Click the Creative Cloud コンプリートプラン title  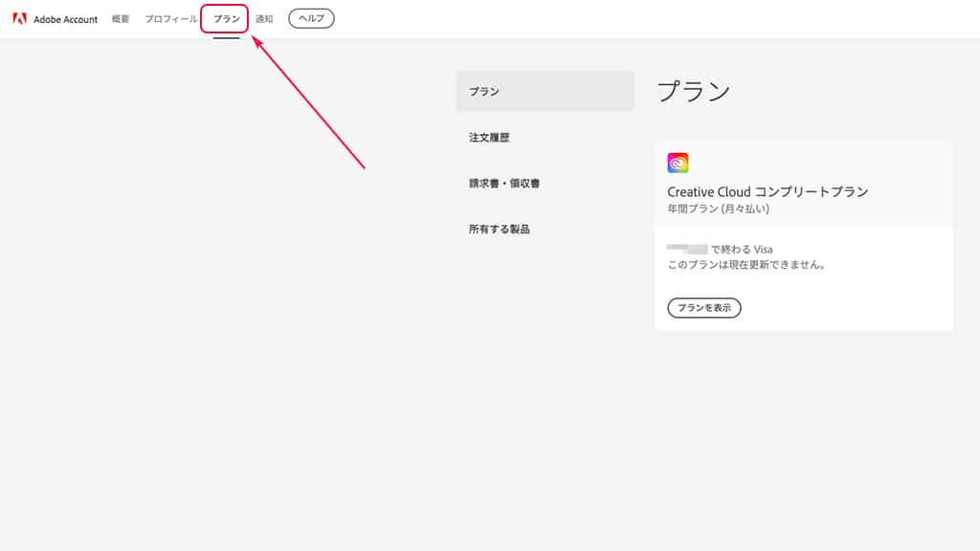[x=768, y=191]
